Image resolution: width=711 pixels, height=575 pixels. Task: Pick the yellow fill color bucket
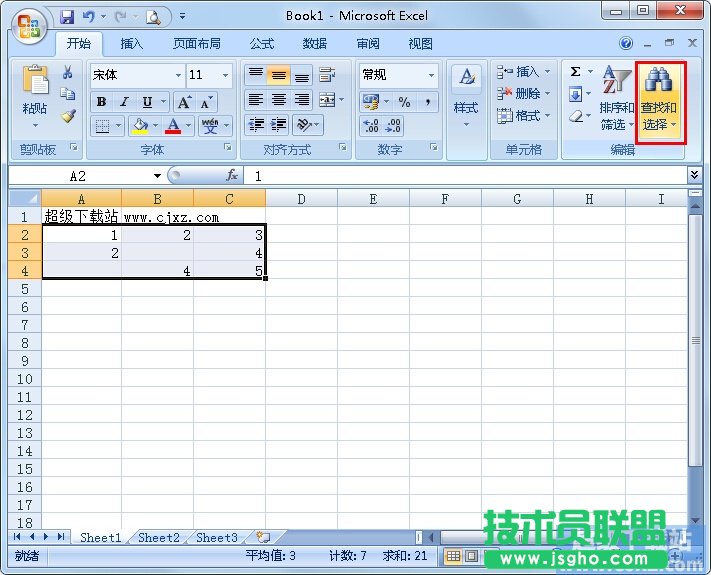tap(140, 126)
